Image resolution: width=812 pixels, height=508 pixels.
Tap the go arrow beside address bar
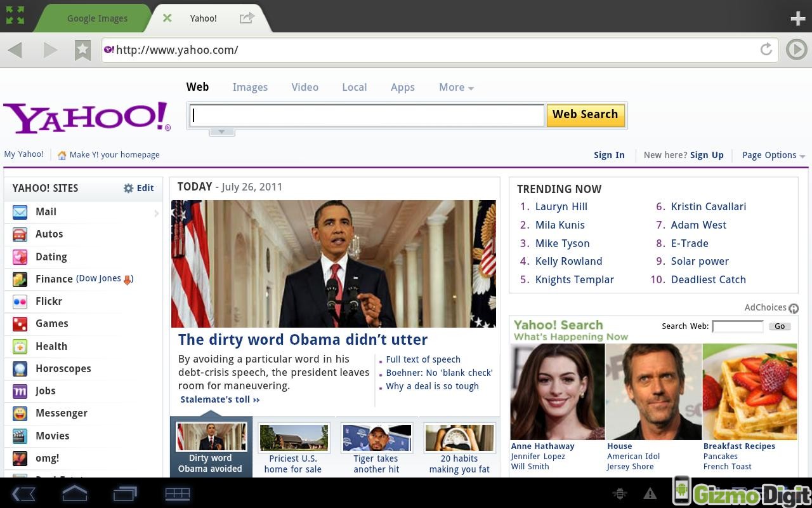coord(796,50)
